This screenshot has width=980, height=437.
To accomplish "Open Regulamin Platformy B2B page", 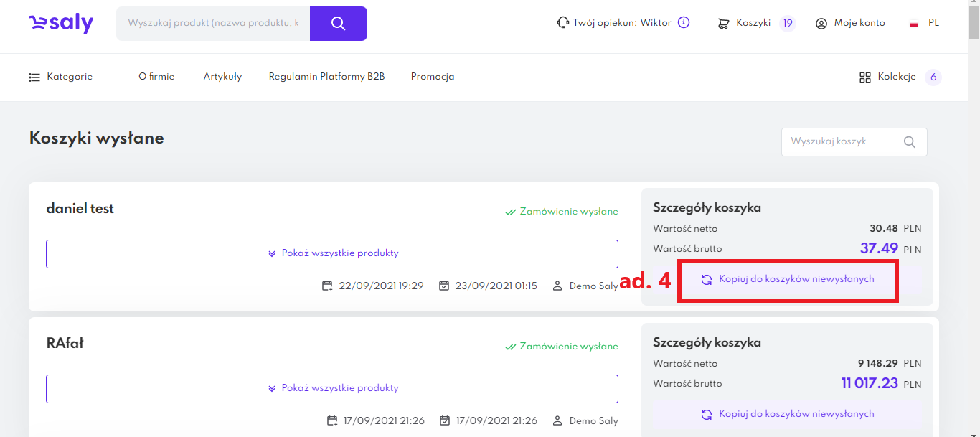I will [326, 77].
